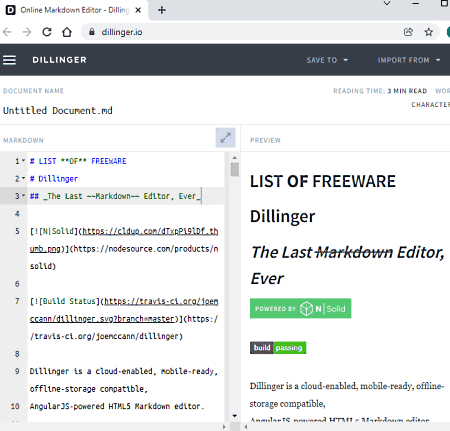
Task: Click the editor vertical scrollbar thumb
Action: (x=235, y=169)
